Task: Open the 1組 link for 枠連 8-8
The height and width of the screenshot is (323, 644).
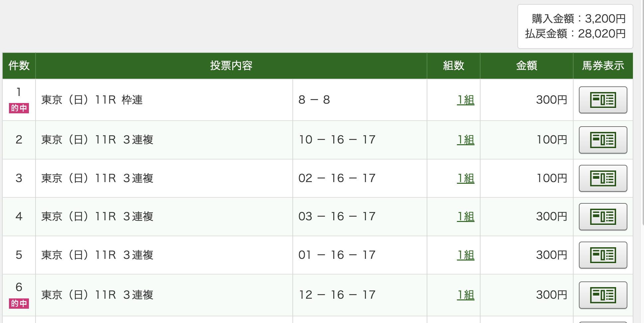Action: coord(466,100)
